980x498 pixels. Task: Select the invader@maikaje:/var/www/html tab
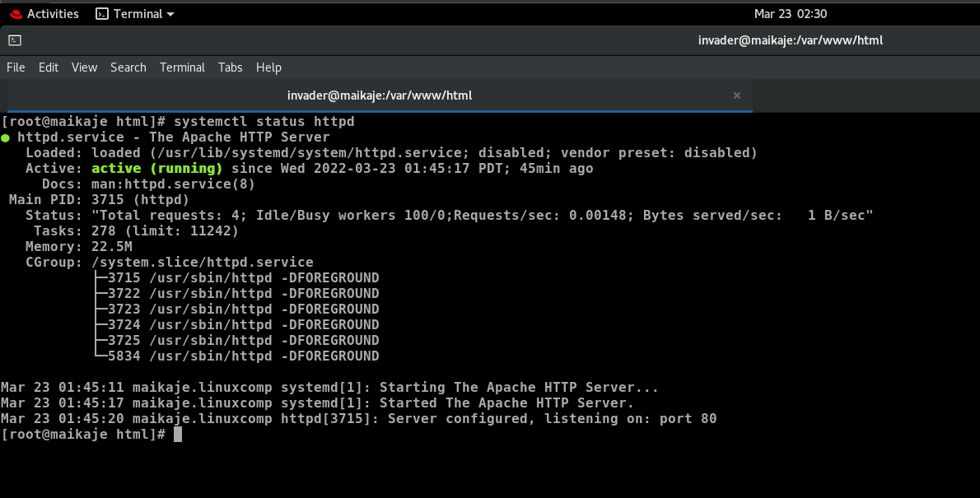[380, 95]
